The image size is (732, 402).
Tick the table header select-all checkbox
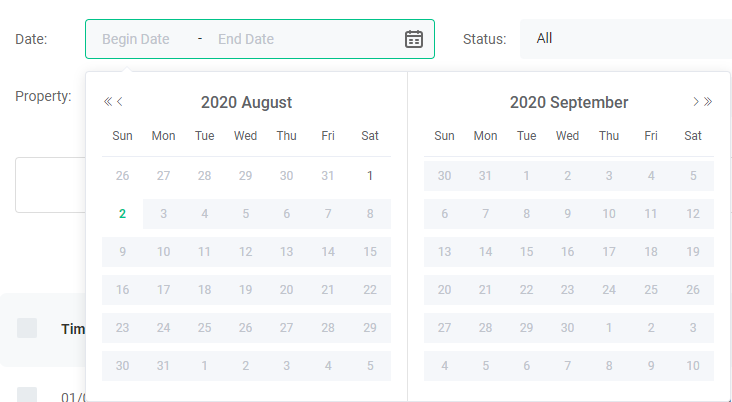27,328
